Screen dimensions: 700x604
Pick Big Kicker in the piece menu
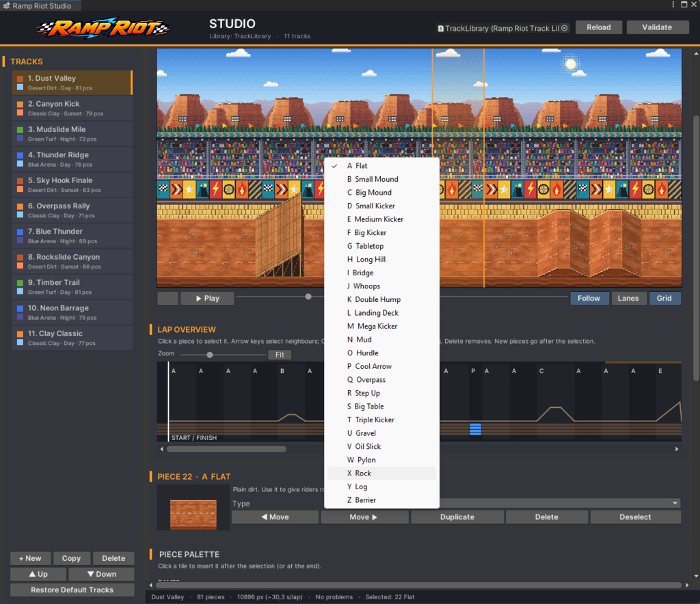pyautogui.click(x=381, y=233)
